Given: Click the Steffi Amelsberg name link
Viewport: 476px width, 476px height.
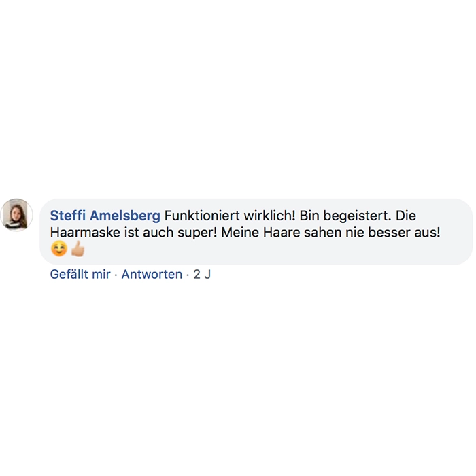Looking at the screenshot, I should click(105, 216).
